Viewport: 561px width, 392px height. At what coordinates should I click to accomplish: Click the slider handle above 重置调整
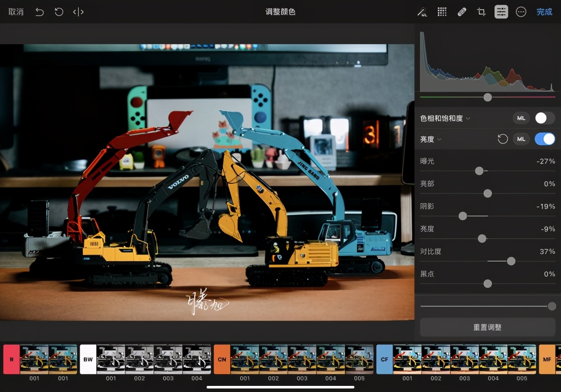(552, 306)
